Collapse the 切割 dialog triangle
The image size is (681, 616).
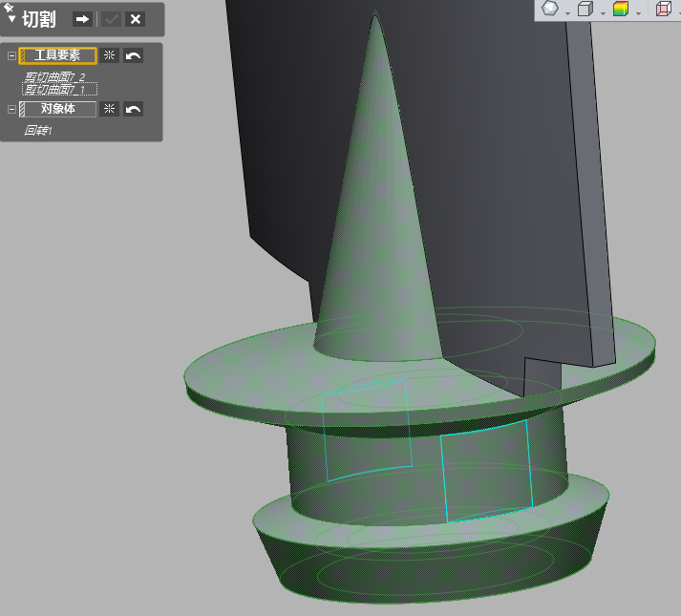[11, 19]
